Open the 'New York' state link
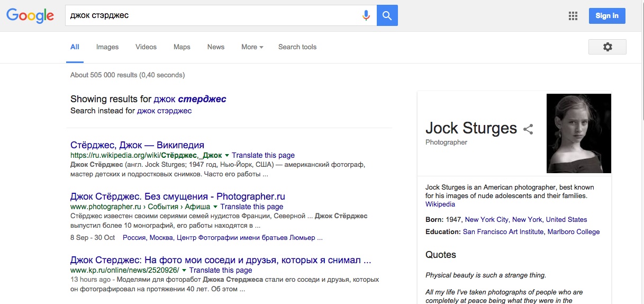The image size is (644, 304). (527, 219)
